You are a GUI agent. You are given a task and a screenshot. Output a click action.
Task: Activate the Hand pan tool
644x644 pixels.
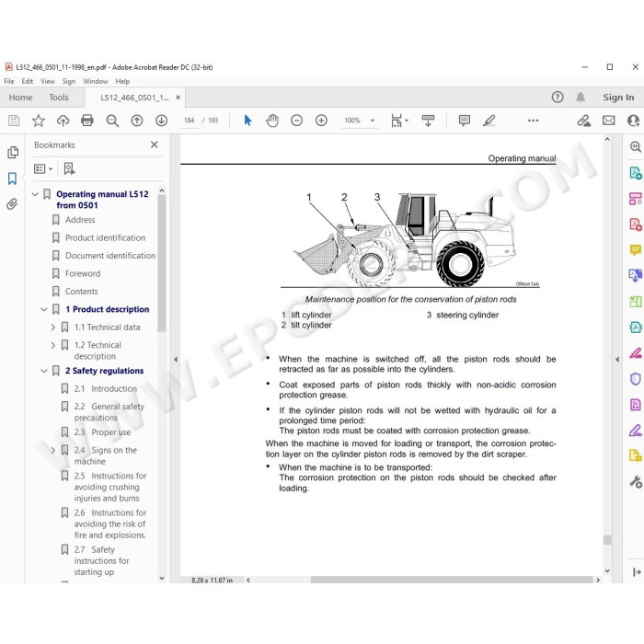click(x=272, y=121)
